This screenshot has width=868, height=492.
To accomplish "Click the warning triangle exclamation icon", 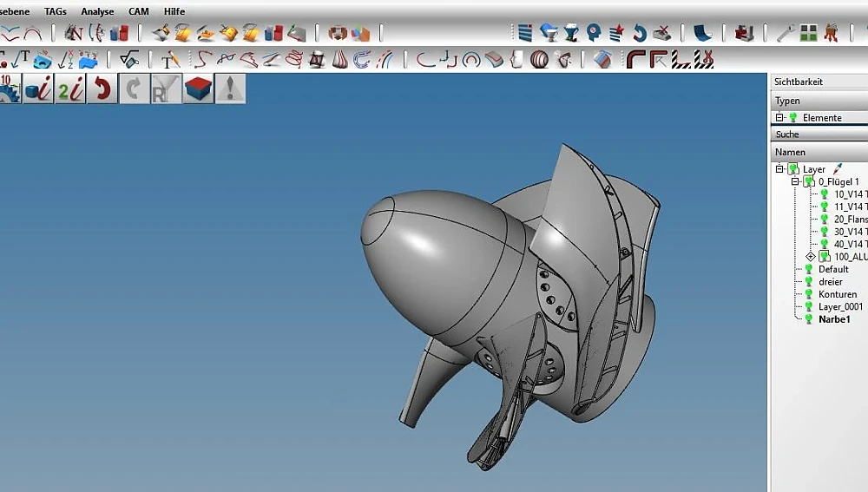I will pos(230,89).
